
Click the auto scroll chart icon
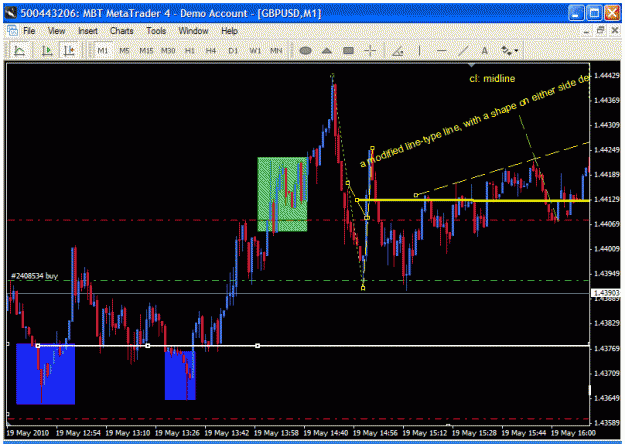point(47,51)
